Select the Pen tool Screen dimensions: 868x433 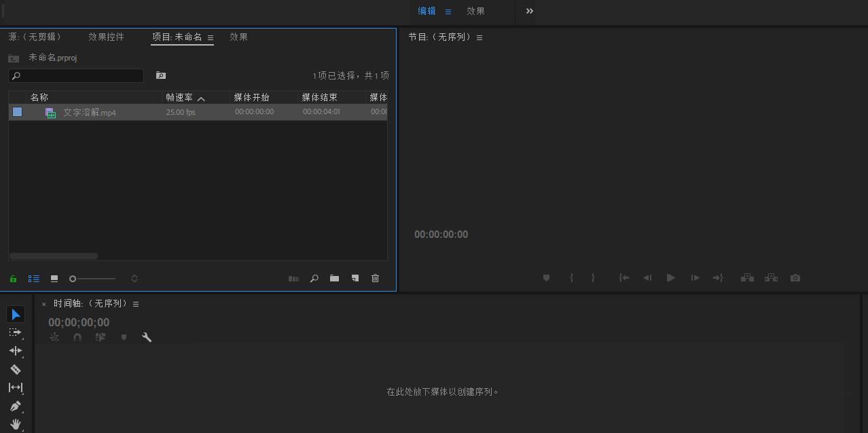(15, 406)
